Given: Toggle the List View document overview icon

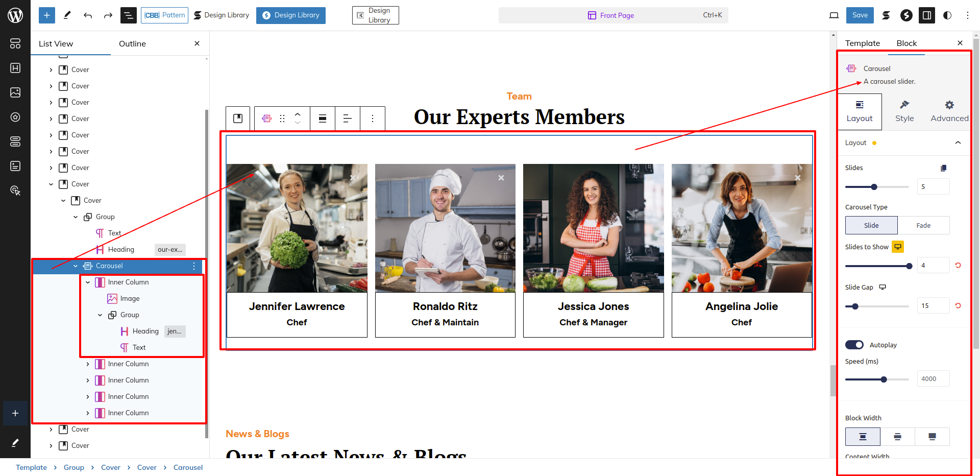Looking at the screenshot, I should (128, 15).
